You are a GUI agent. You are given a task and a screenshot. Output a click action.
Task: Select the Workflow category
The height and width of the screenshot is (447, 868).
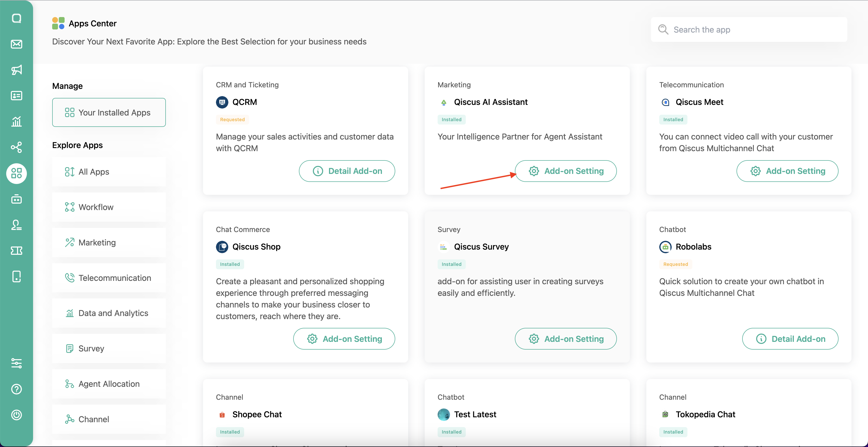coord(109,207)
